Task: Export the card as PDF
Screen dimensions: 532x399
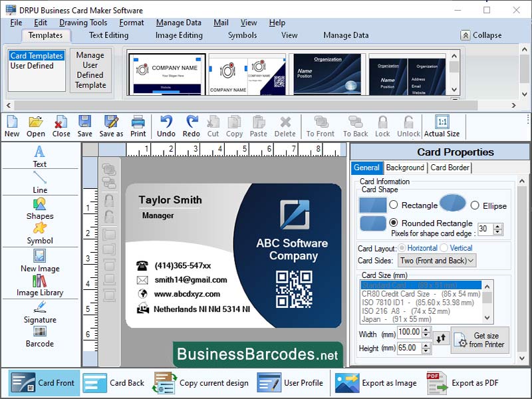Action: pos(474,383)
